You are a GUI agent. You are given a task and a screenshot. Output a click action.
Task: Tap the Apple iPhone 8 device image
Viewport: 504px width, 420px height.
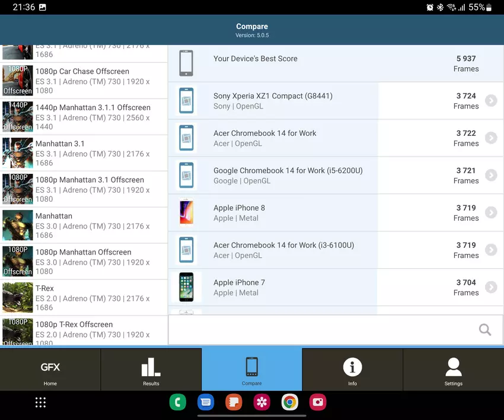[x=186, y=213]
